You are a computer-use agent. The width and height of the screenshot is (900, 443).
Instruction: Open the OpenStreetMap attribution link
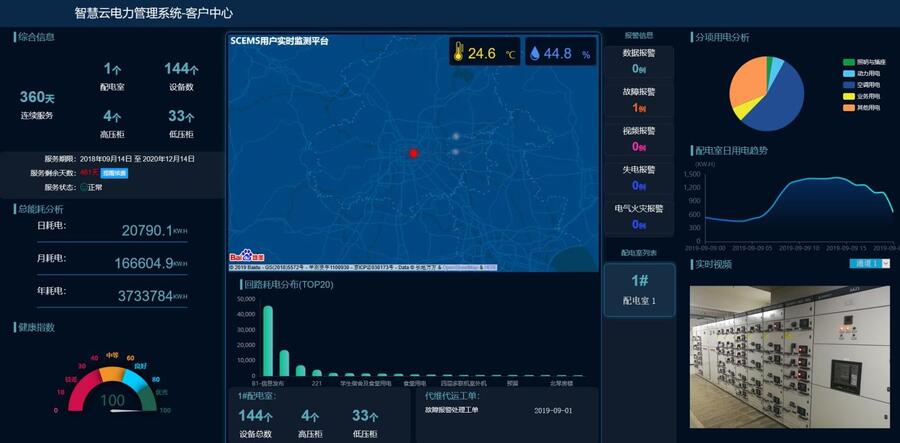coord(462,267)
